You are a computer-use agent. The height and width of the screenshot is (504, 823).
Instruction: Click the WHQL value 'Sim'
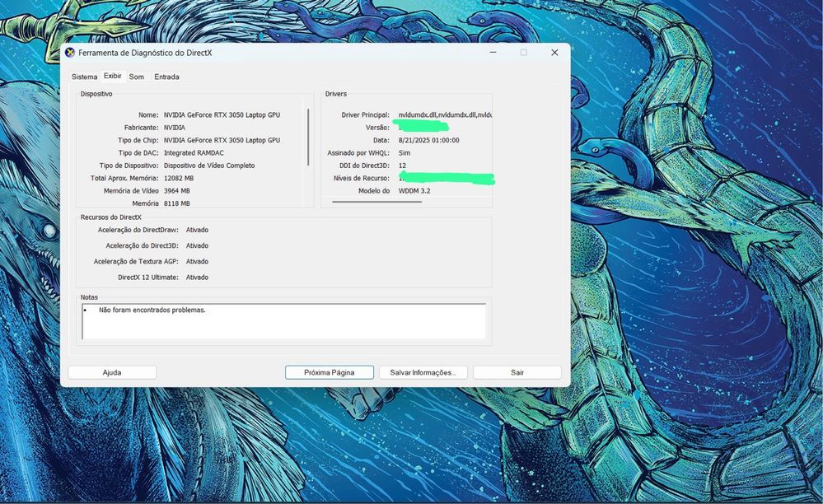point(404,152)
